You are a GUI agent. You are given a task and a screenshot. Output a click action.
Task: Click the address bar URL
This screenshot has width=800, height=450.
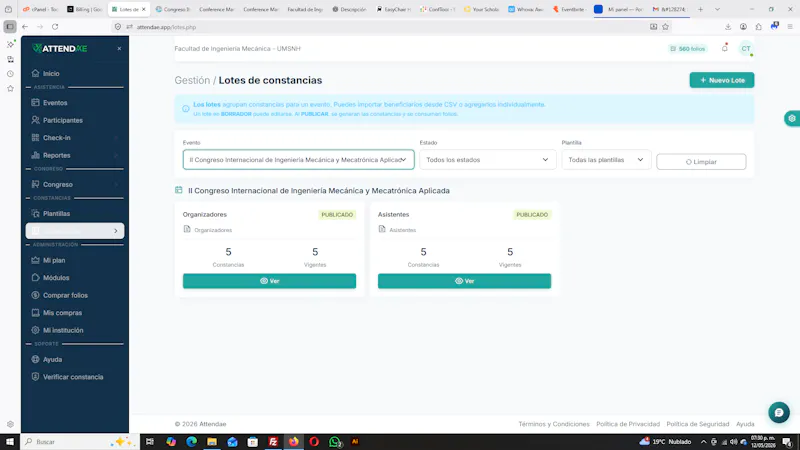point(166,27)
